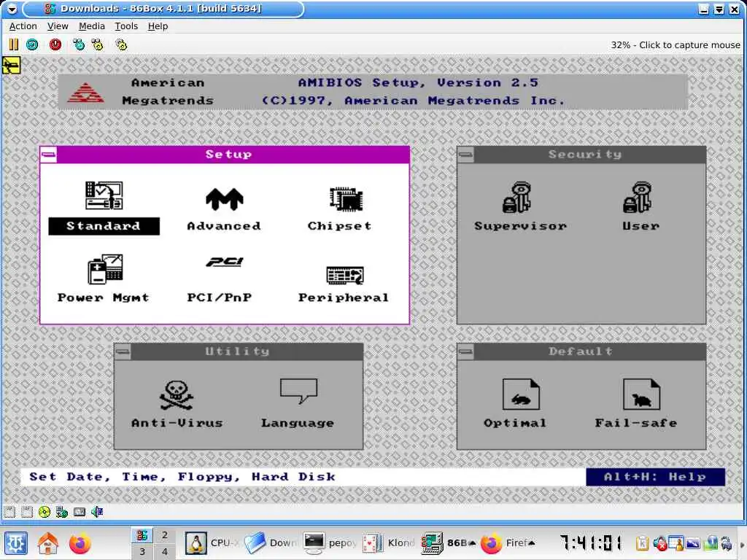Image resolution: width=747 pixels, height=560 pixels.
Task: Switch to virtual desktop 4
Action: (x=165, y=551)
